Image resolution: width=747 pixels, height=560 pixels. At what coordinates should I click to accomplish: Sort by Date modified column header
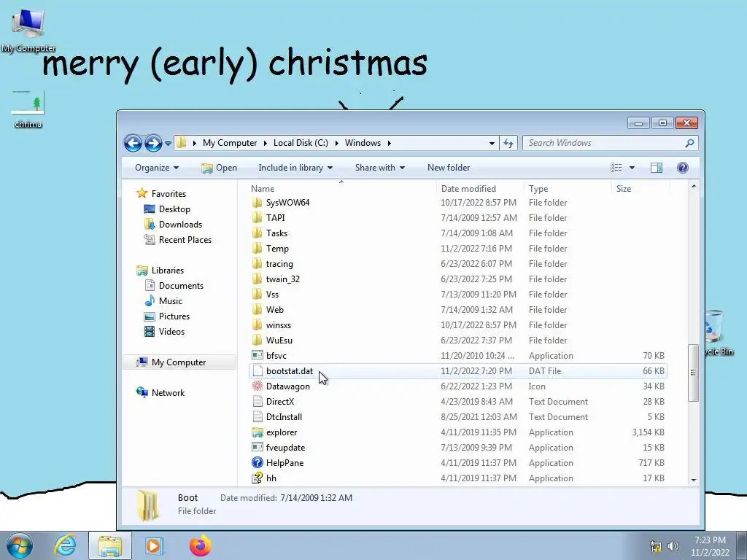click(x=468, y=189)
